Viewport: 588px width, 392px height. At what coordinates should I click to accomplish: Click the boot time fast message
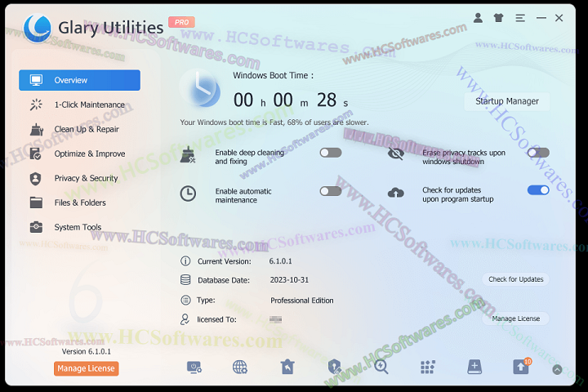274,122
